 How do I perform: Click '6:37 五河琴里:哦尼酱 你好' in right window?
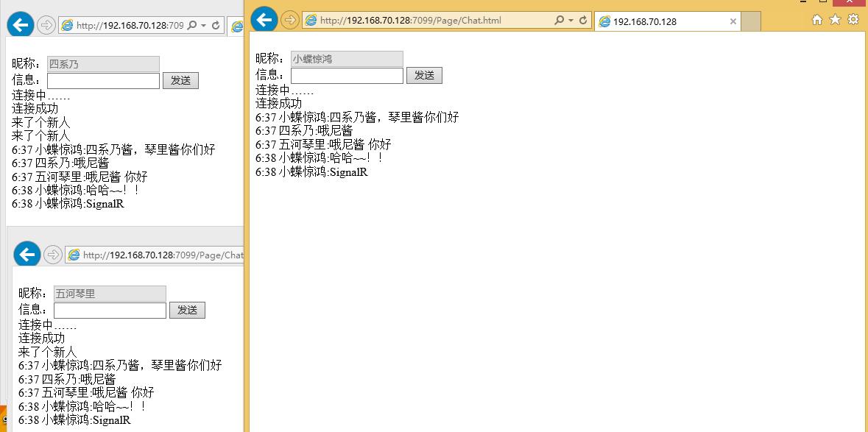coord(323,144)
